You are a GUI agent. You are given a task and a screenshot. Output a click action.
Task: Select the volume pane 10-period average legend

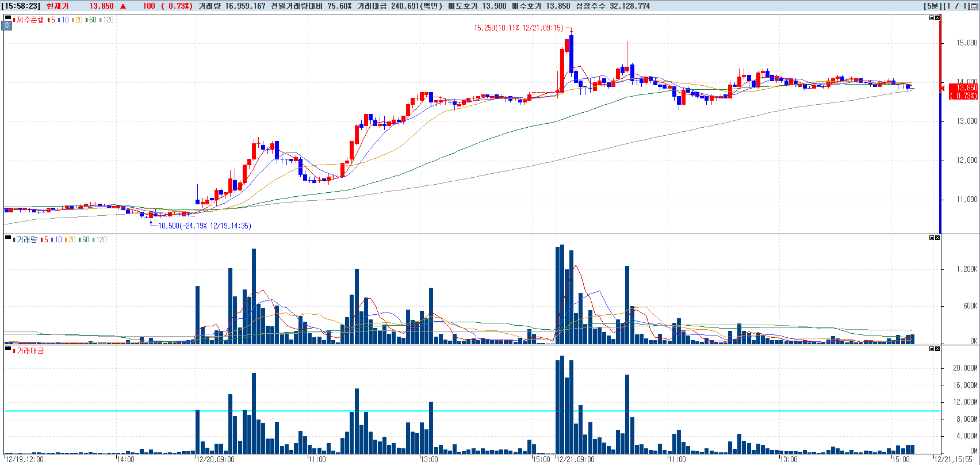coord(57,239)
